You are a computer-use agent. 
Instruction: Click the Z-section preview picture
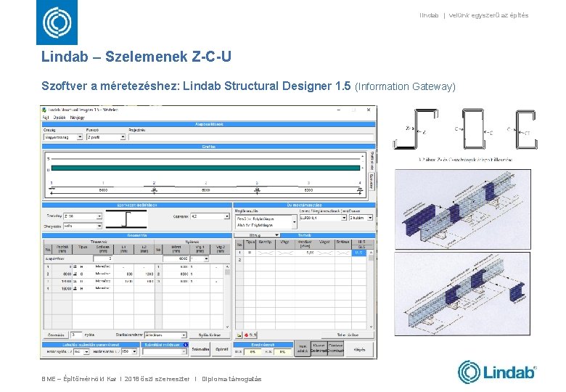(x=126, y=219)
